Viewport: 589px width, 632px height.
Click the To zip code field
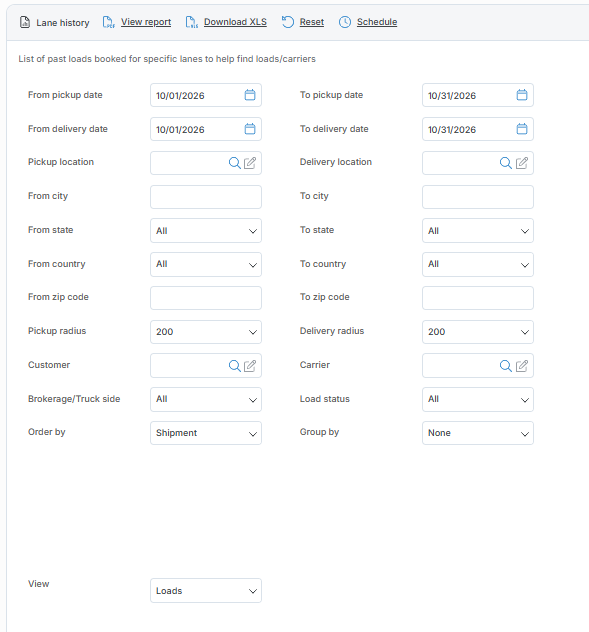[478, 298]
